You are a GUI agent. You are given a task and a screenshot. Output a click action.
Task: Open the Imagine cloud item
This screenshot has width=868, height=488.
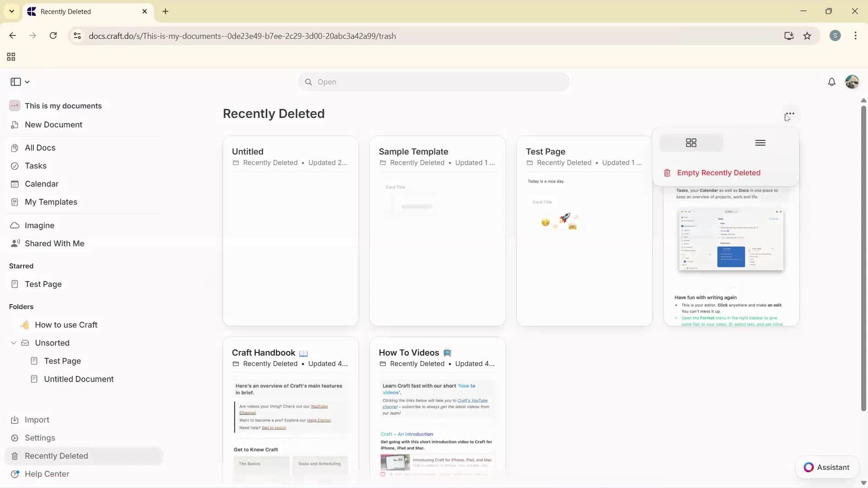[x=39, y=225]
